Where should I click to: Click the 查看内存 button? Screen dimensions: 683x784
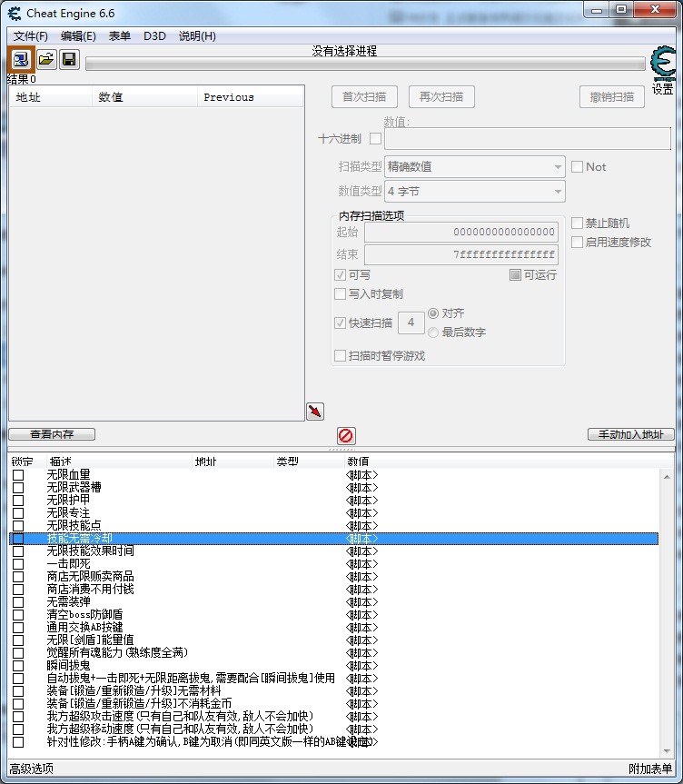coord(52,434)
